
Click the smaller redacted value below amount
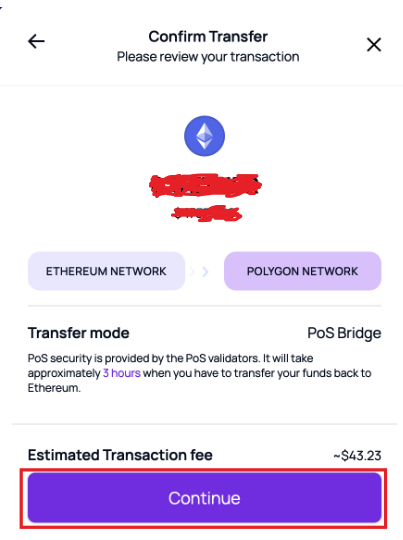(x=206, y=213)
